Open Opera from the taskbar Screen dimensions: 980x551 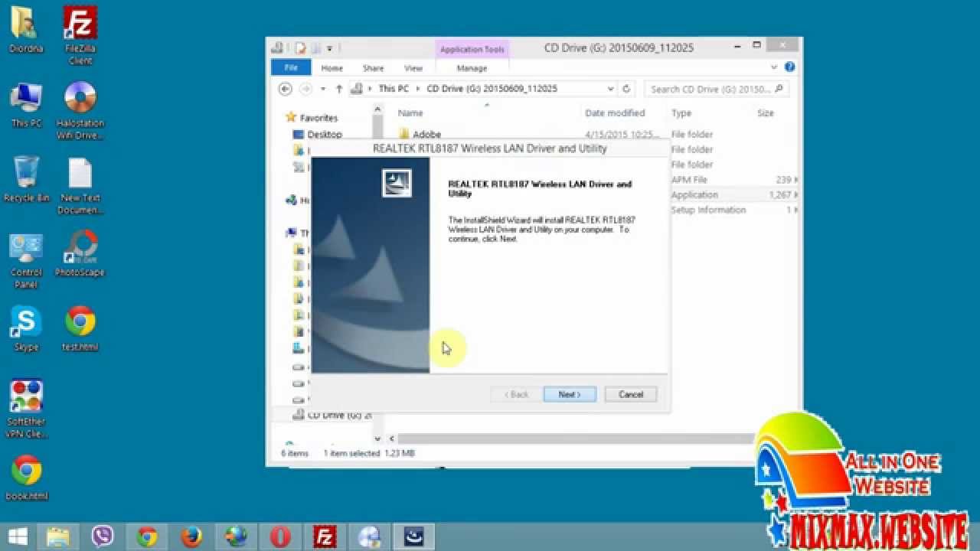pos(279,536)
